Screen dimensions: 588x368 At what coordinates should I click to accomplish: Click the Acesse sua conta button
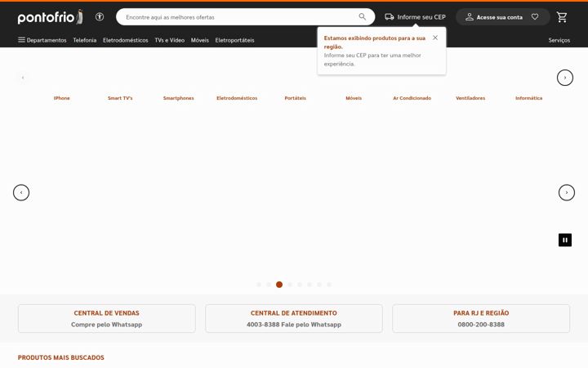pos(494,17)
